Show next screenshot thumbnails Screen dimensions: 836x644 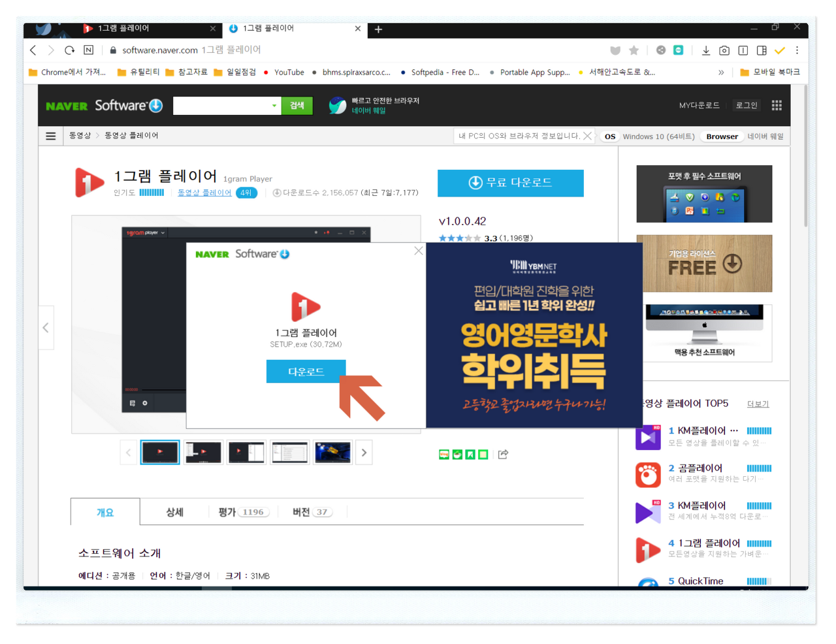(x=364, y=453)
